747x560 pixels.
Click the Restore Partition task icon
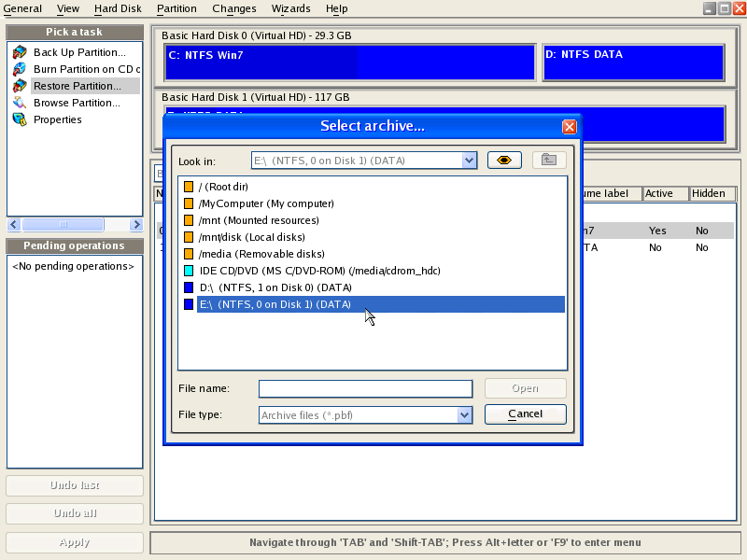[x=20, y=86]
